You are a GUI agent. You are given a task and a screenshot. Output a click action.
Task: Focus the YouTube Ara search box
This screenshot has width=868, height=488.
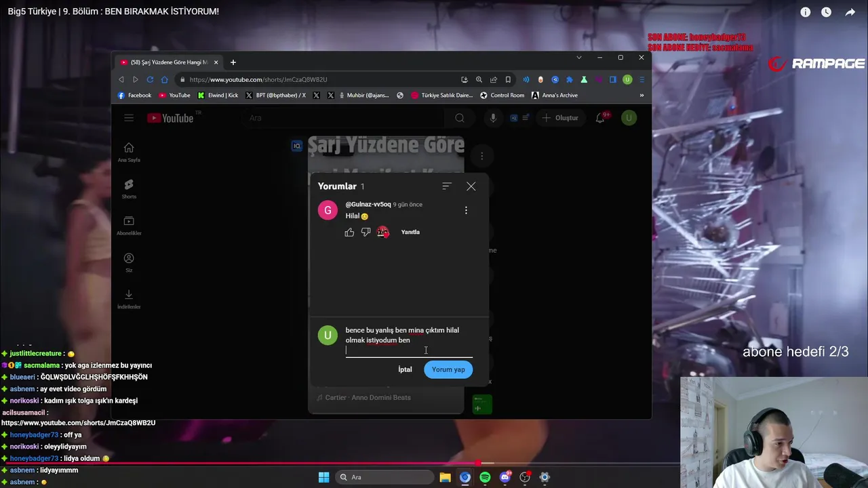coord(344,118)
